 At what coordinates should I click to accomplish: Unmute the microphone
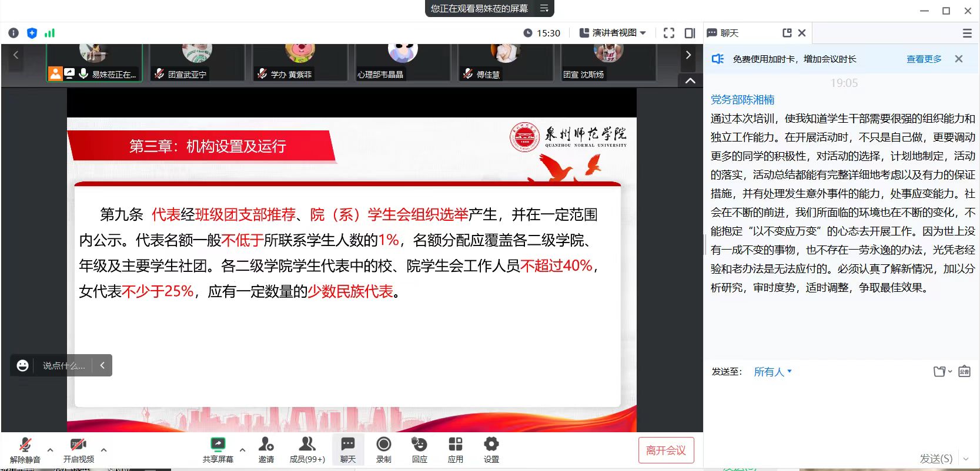(25, 449)
